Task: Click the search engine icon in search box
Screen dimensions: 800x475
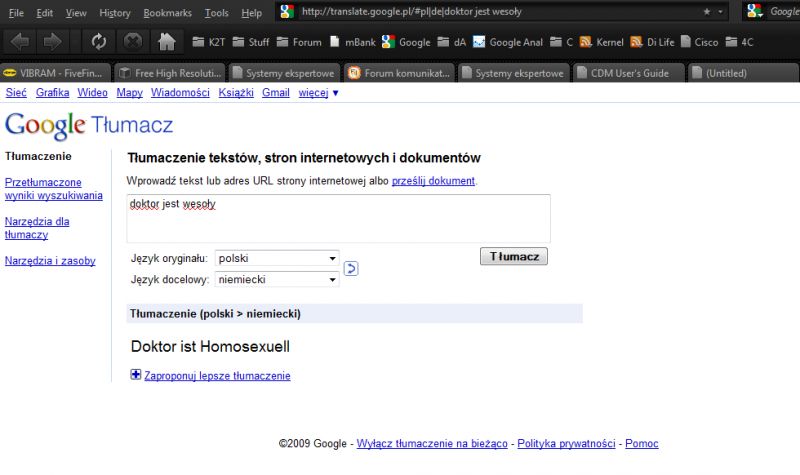Action: pyautogui.click(x=755, y=11)
